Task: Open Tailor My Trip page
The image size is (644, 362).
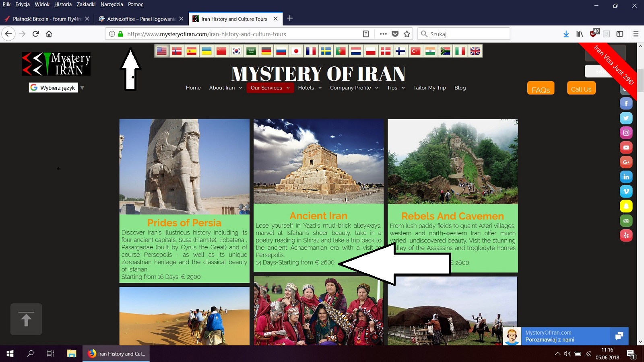Action: tap(429, 88)
